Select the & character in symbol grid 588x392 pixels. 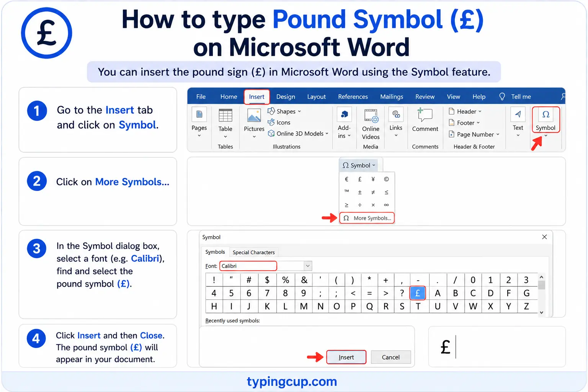tap(304, 280)
